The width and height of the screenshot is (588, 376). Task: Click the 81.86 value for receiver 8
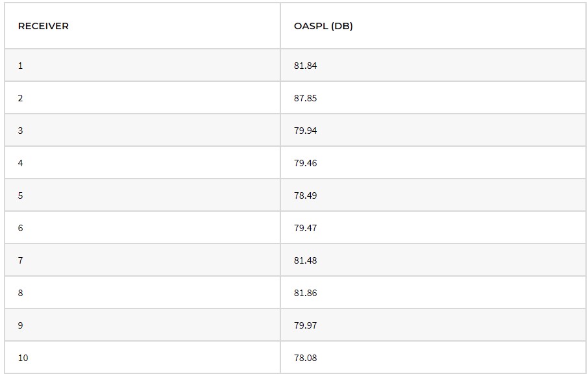pos(305,293)
